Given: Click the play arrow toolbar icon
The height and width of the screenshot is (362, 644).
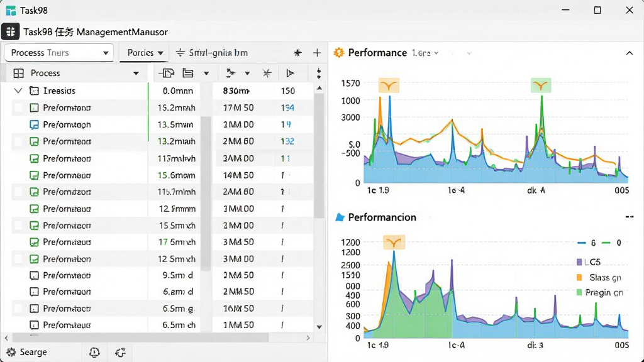Looking at the screenshot, I should pyautogui.click(x=290, y=73).
